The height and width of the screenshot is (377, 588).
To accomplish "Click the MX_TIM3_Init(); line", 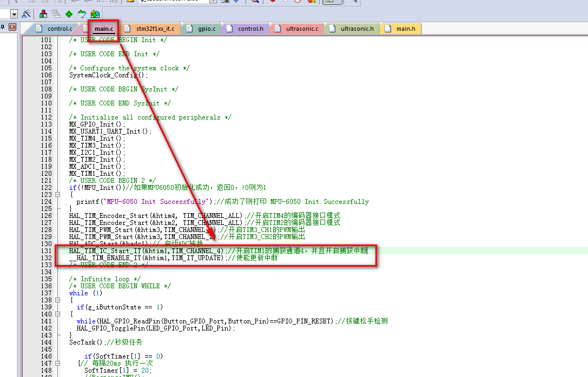I will pyautogui.click(x=97, y=145).
